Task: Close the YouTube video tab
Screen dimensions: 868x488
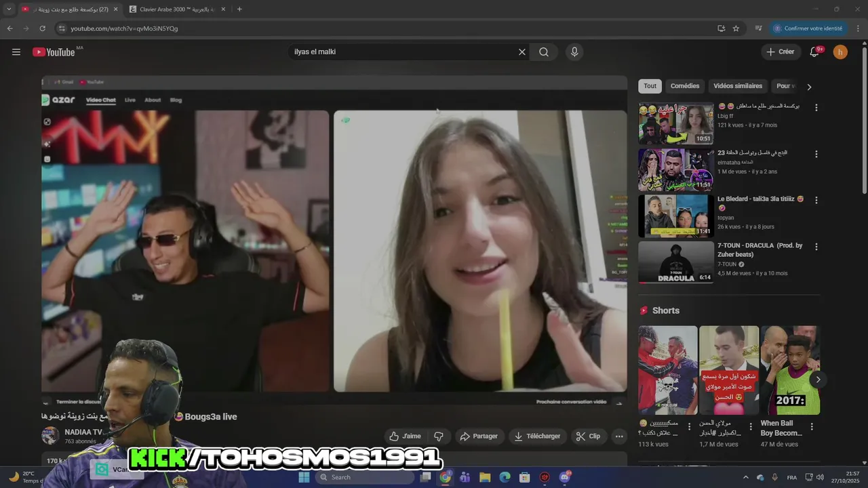Action: (115, 9)
